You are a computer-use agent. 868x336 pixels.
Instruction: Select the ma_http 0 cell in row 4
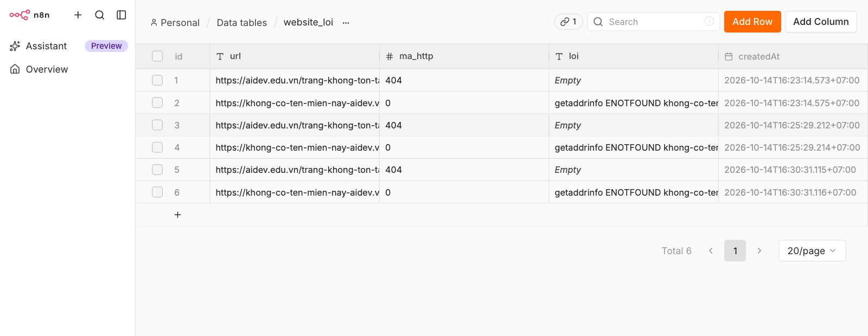464,147
